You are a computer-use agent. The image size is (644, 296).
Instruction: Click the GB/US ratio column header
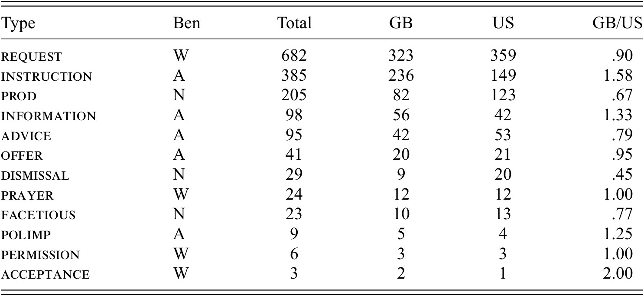coord(617,23)
